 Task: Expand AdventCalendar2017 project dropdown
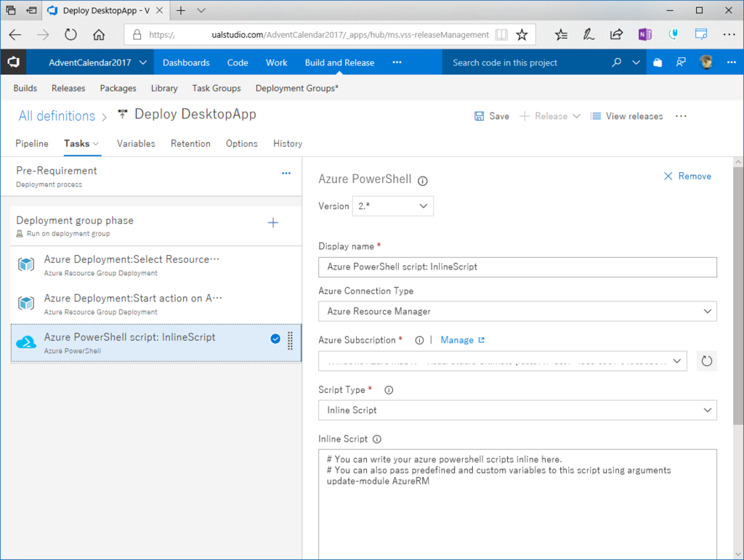143,62
